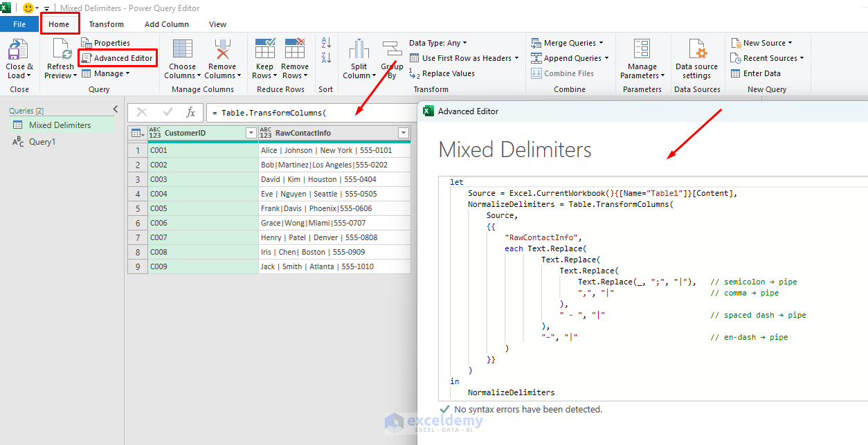
Task: Select the RawContactInfo column header
Action: click(x=334, y=133)
